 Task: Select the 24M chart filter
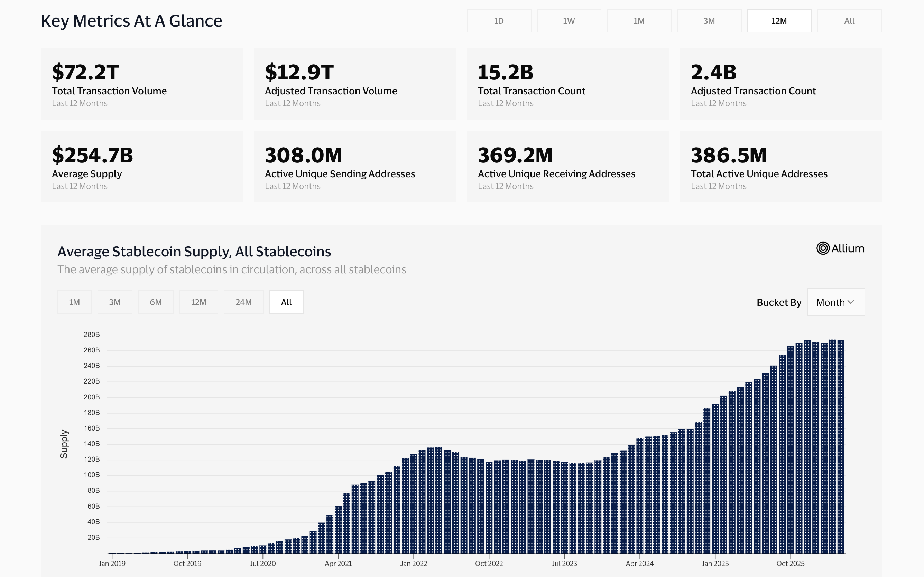243,302
